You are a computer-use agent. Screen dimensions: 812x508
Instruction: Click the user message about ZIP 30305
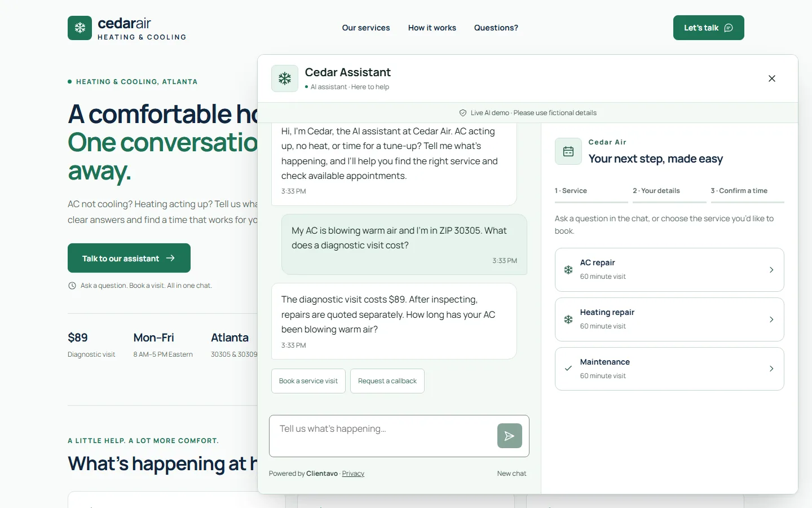click(404, 244)
